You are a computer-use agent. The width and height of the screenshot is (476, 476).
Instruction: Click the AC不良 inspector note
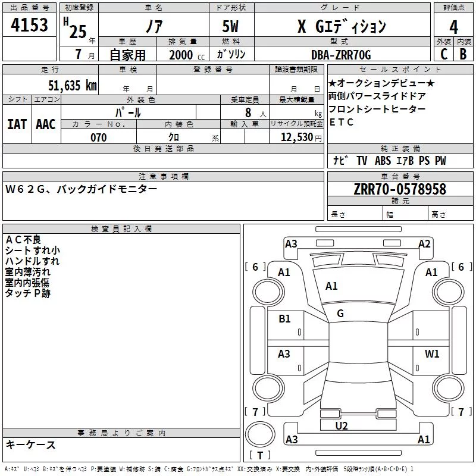pos(23,240)
